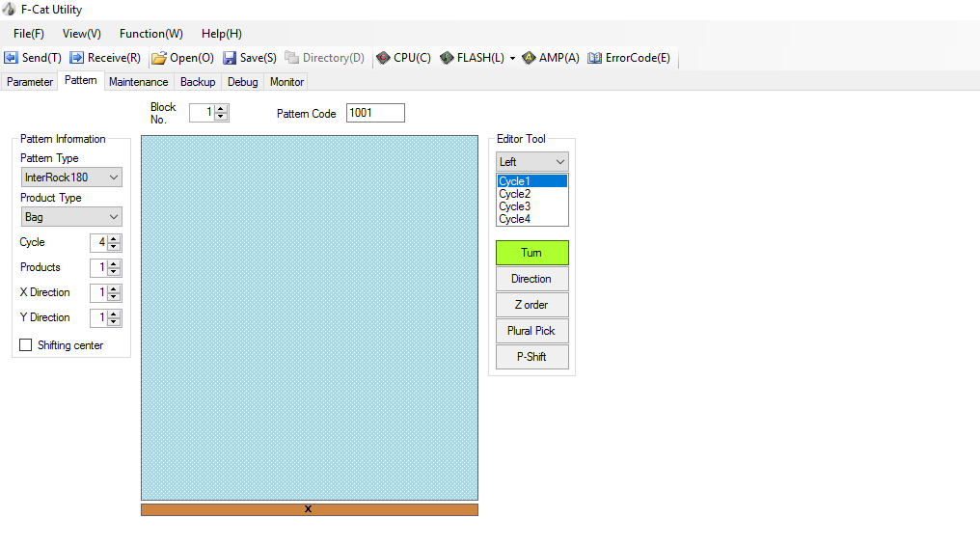Click the Receive(R) toolbar icon
Viewport: 980px width, 546px height.
pos(77,58)
